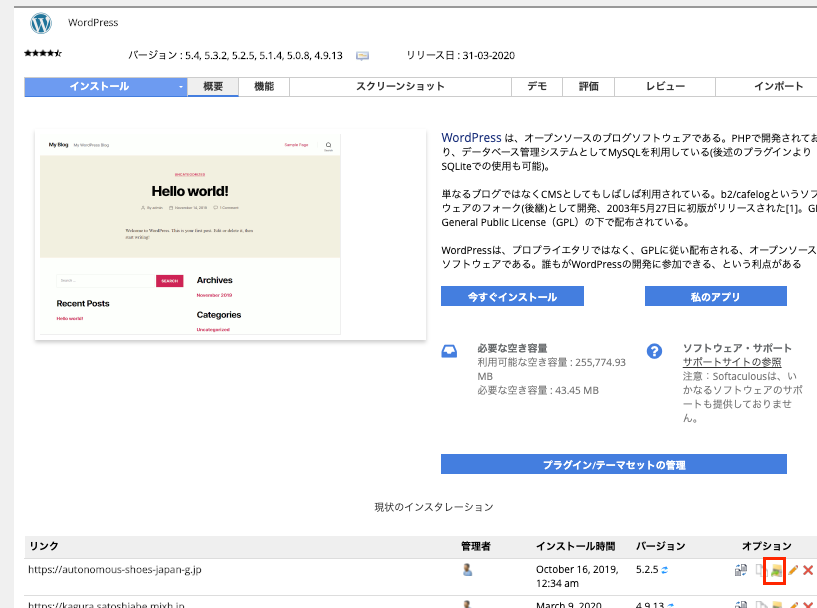The image size is (817, 608).
Task: Open the 評価 tab
Action: tap(588, 87)
